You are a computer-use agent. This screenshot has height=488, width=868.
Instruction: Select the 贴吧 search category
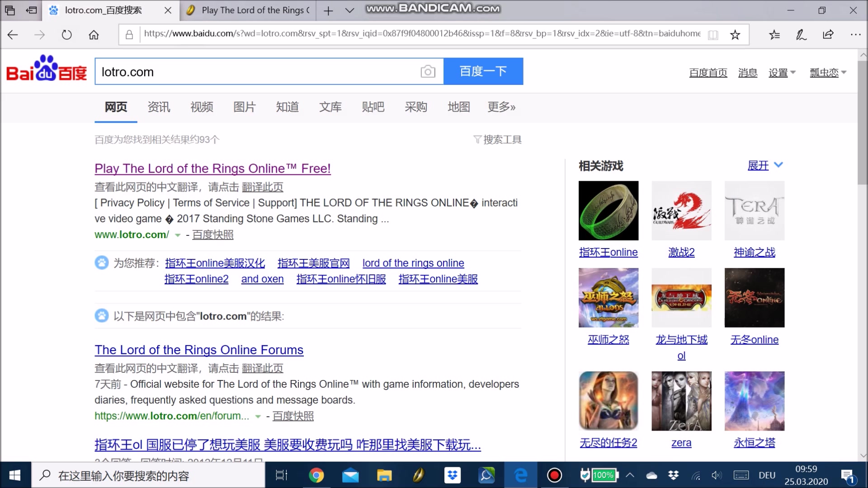click(373, 107)
